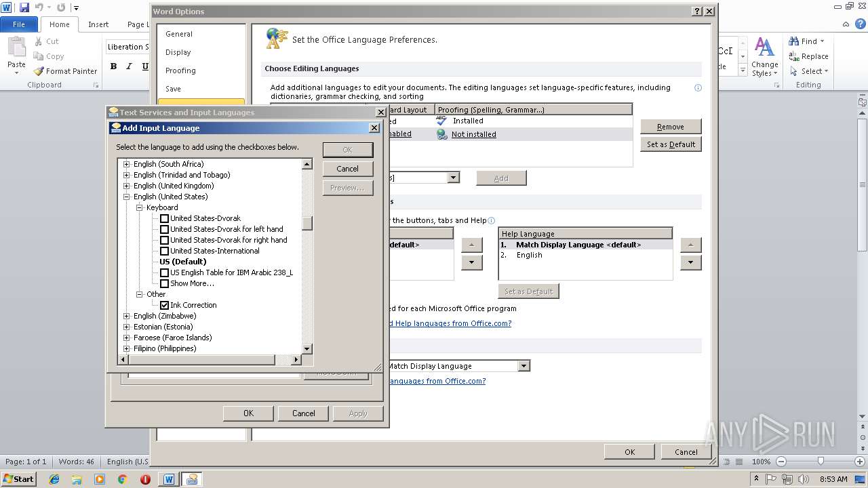
Task: Open the Clipboard pane launcher icon
Action: [x=96, y=85]
